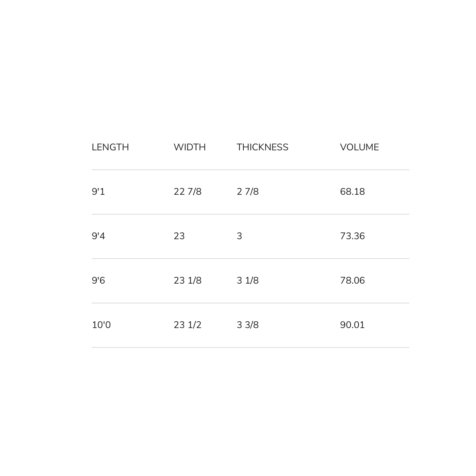Click the VOLUME column header
Viewport: 476px width, 476px height.
(x=359, y=147)
